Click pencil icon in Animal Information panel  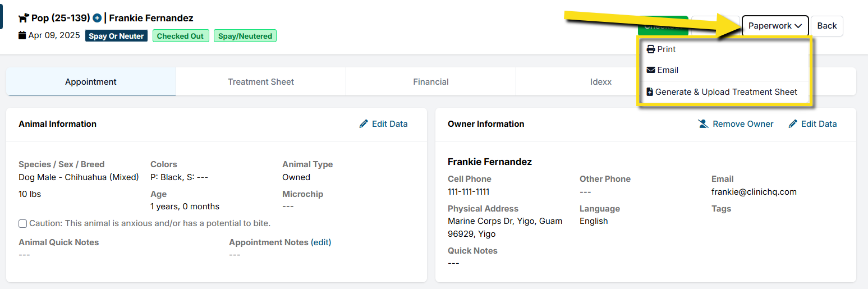(364, 124)
